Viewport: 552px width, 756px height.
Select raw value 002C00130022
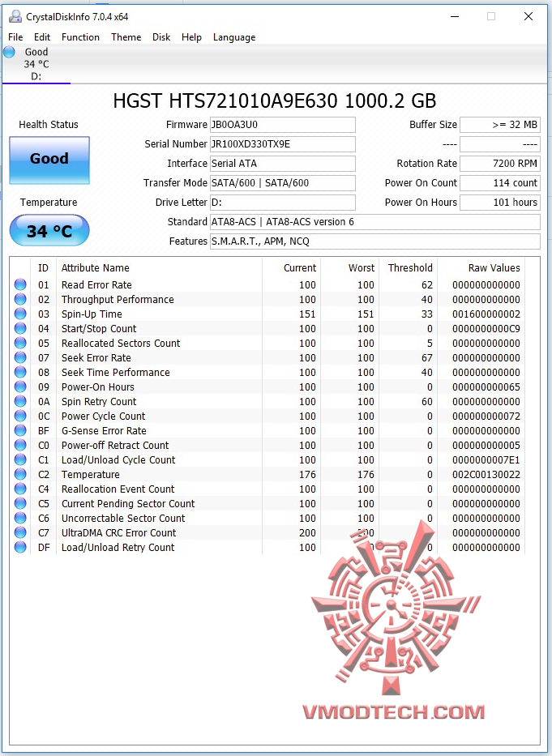click(486, 475)
